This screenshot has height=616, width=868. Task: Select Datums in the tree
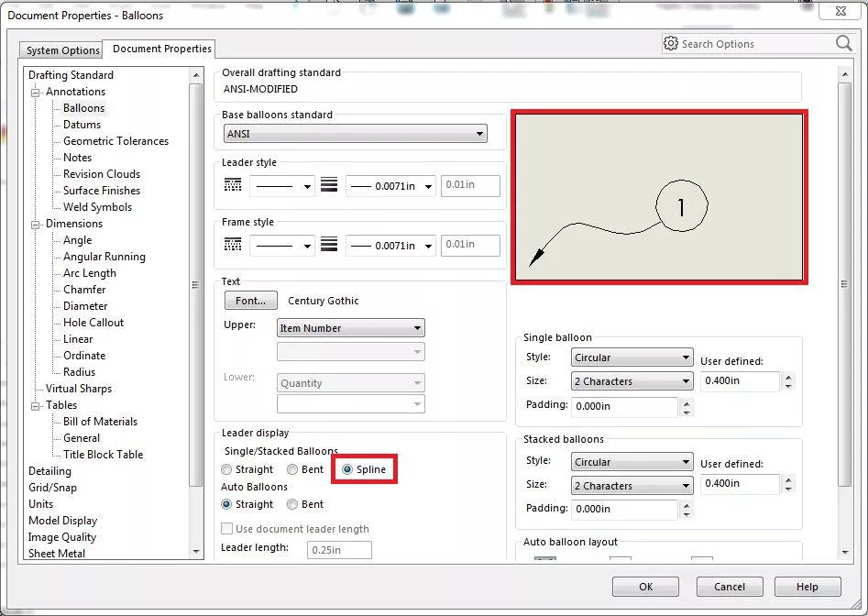pos(82,125)
